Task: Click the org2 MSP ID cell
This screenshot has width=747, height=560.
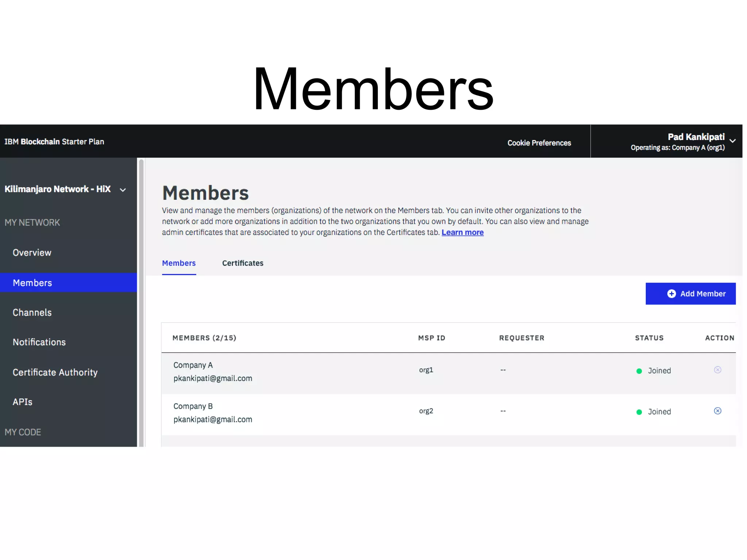Action: click(x=426, y=411)
